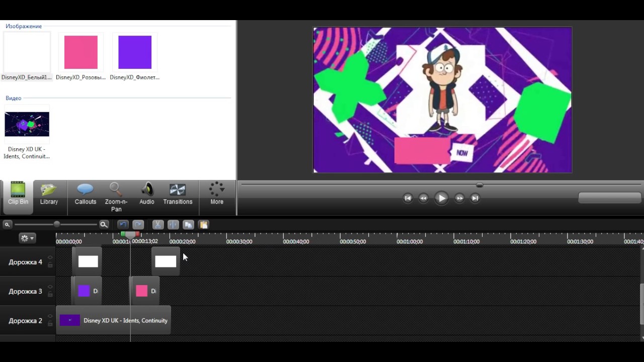
Task: Click the Изображение section header
Action: coord(24,26)
